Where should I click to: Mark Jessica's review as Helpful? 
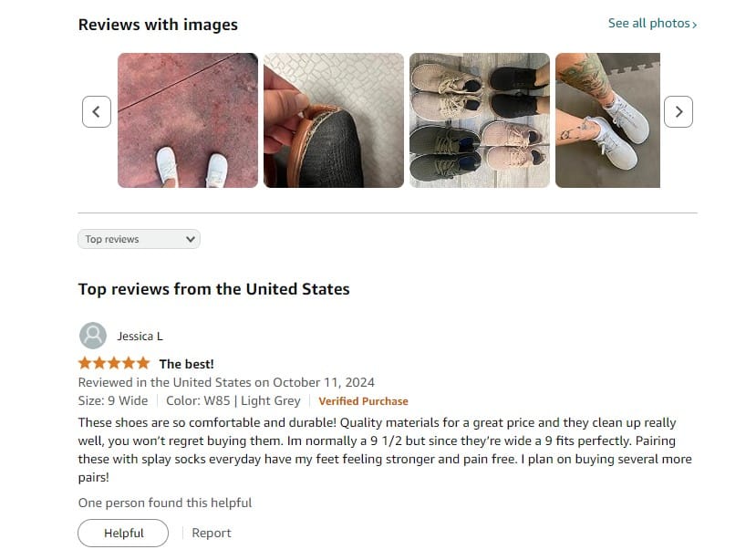(123, 533)
